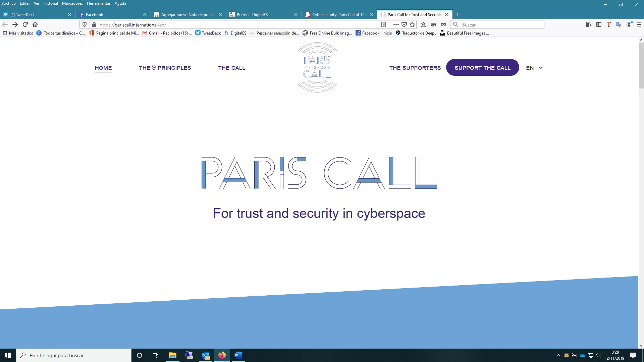Save page to Pocket

point(404,24)
